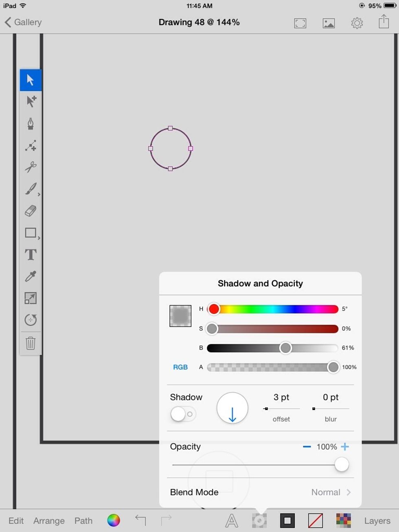399x532 pixels.
Task: Open the Blend Mode options
Action: click(x=260, y=492)
